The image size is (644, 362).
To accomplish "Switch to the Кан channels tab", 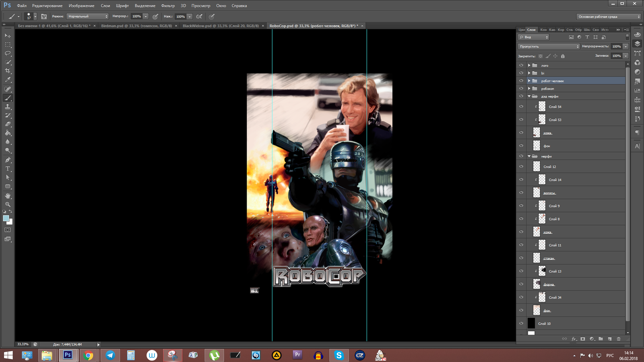I will coord(552,30).
